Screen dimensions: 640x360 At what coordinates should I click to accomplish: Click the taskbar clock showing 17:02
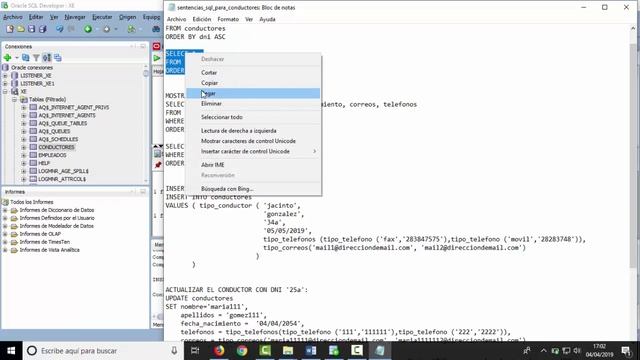pos(599,351)
